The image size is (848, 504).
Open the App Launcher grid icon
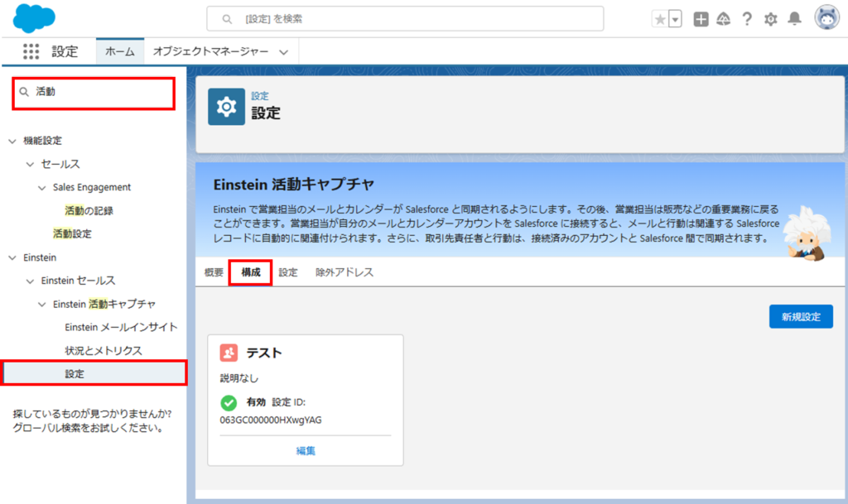pos(31,51)
